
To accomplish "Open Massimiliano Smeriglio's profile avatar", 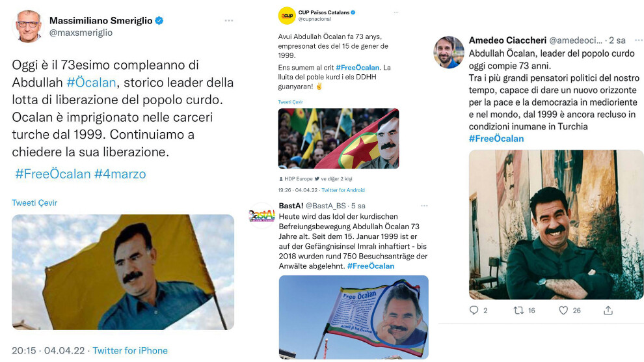I will 29,26.
